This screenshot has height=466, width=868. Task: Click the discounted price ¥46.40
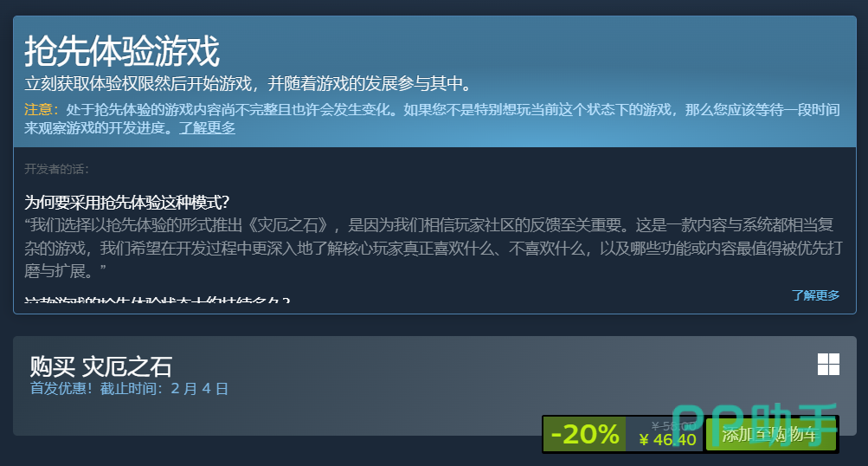(667, 440)
